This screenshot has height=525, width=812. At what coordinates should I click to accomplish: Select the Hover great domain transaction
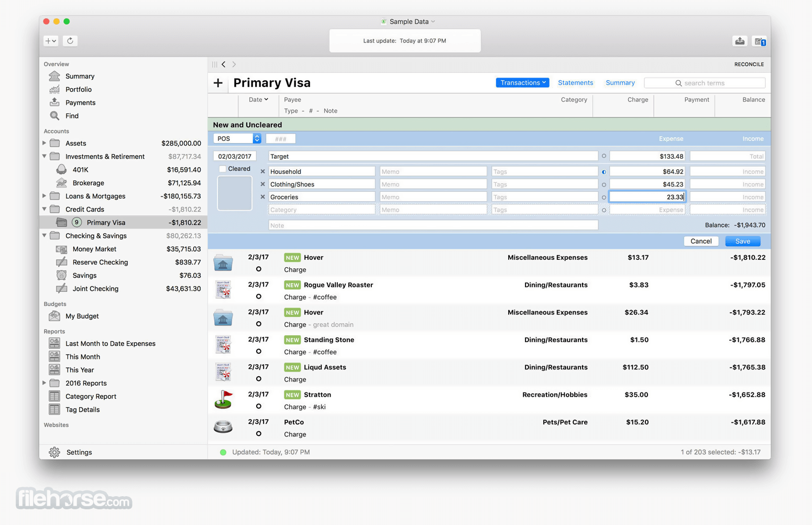489,318
